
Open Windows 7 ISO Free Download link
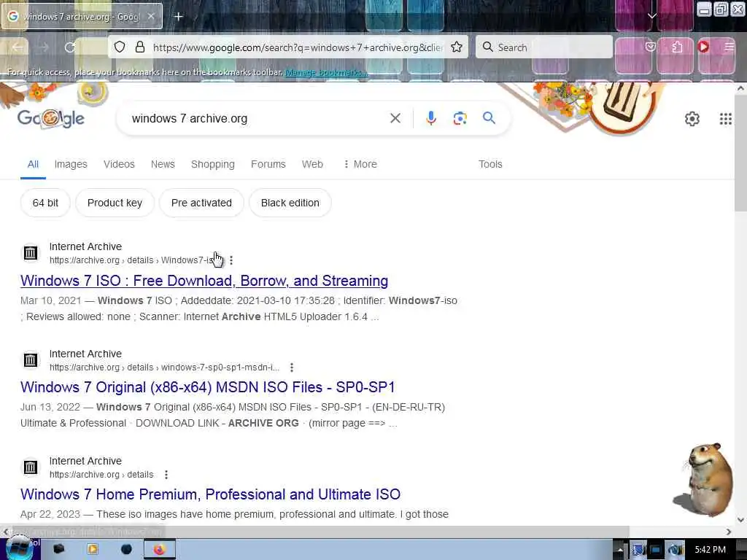(x=204, y=281)
